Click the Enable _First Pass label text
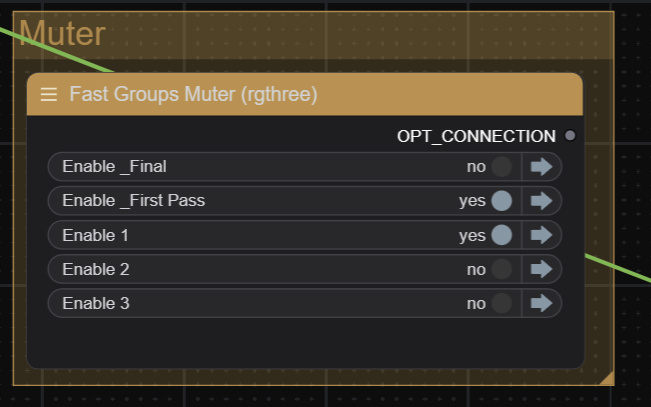The height and width of the screenshot is (407, 651). 133,201
